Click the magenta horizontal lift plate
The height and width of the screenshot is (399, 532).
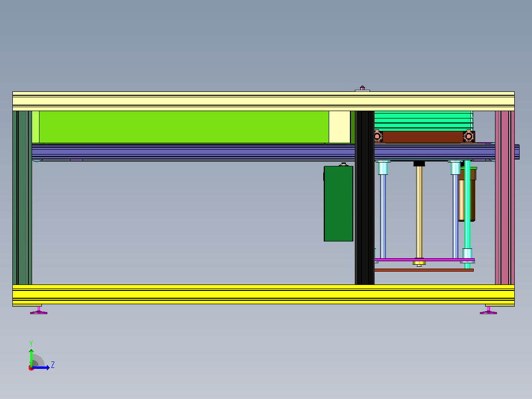click(424, 260)
